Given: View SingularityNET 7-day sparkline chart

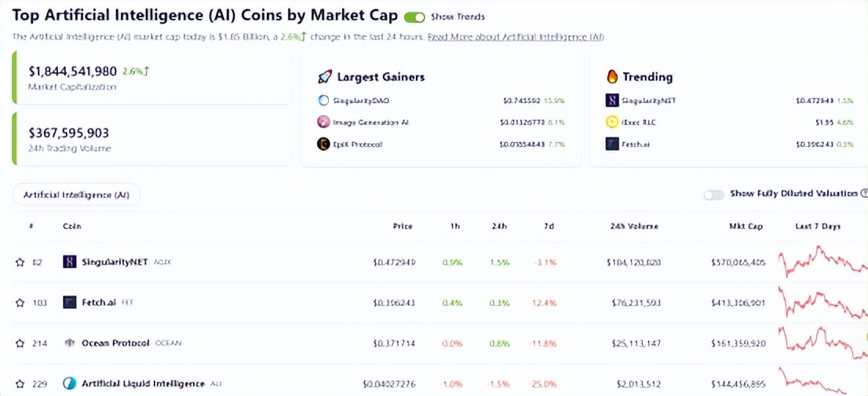Looking at the screenshot, I should coord(820,262).
